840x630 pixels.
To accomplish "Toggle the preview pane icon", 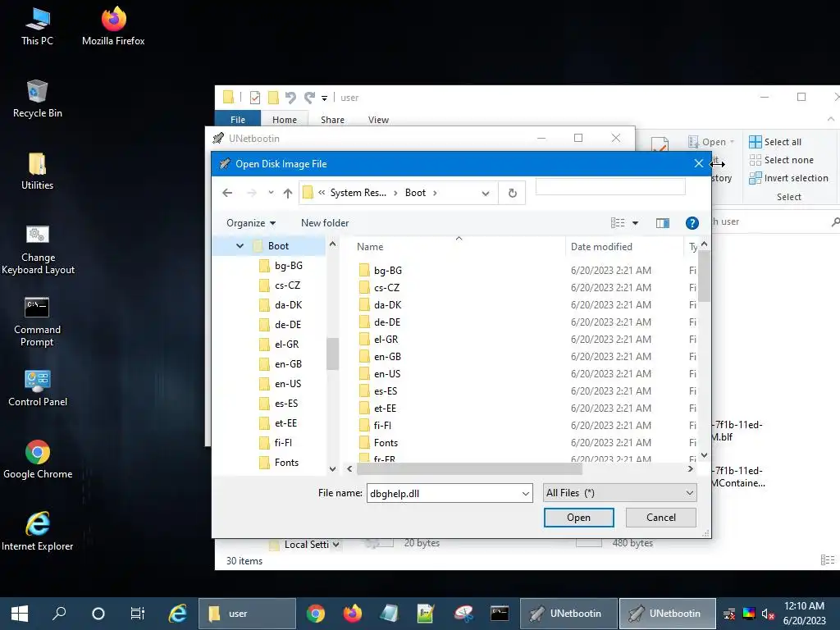I will [x=663, y=223].
